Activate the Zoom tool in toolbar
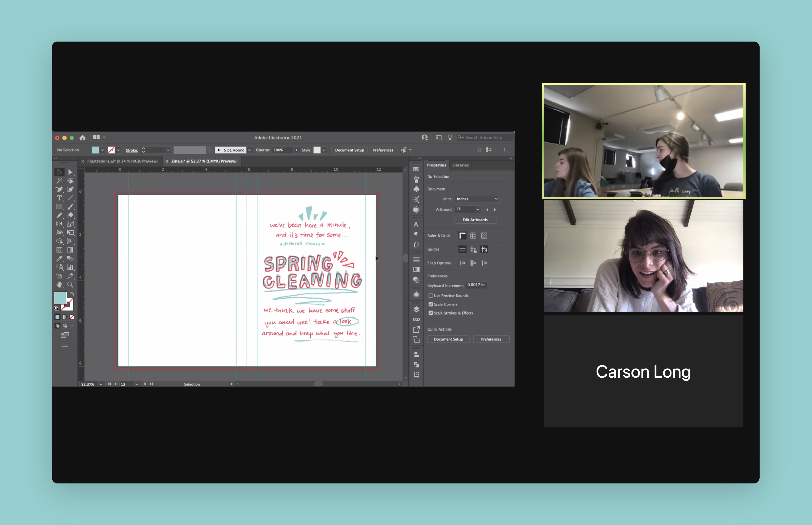This screenshot has width=812, height=525. (x=70, y=285)
